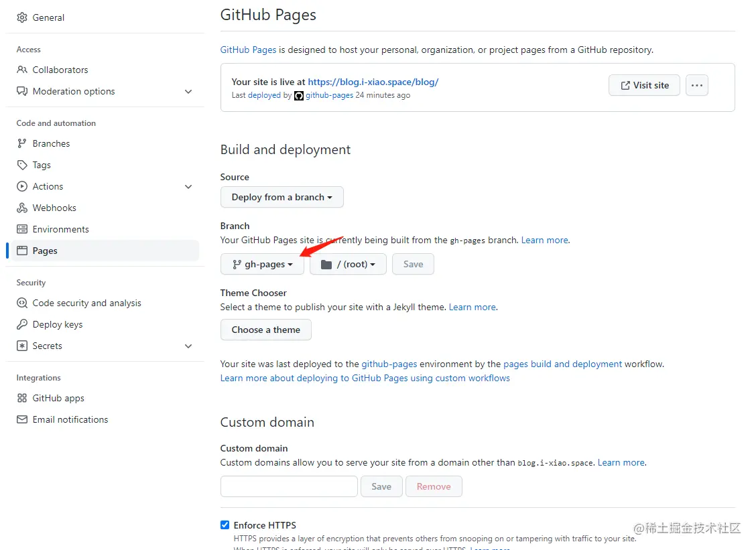Click the external-link icon in Visit site
The height and width of the screenshot is (550, 756).
pos(625,85)
